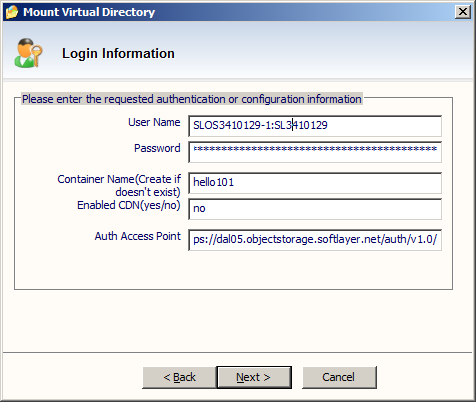Focus the User Name input field
Viewport: 476px width, 402px height.
click(315, 126)
